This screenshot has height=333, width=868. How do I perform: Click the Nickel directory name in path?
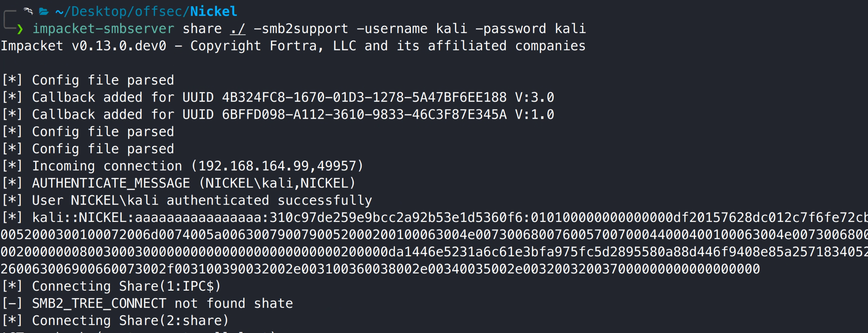click(x=214, y=11)
